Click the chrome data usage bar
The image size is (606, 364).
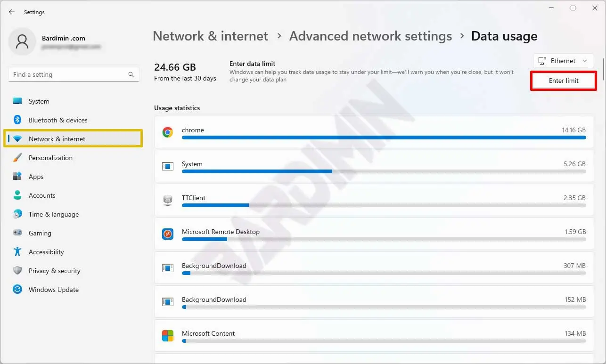(x=384, y=138)
